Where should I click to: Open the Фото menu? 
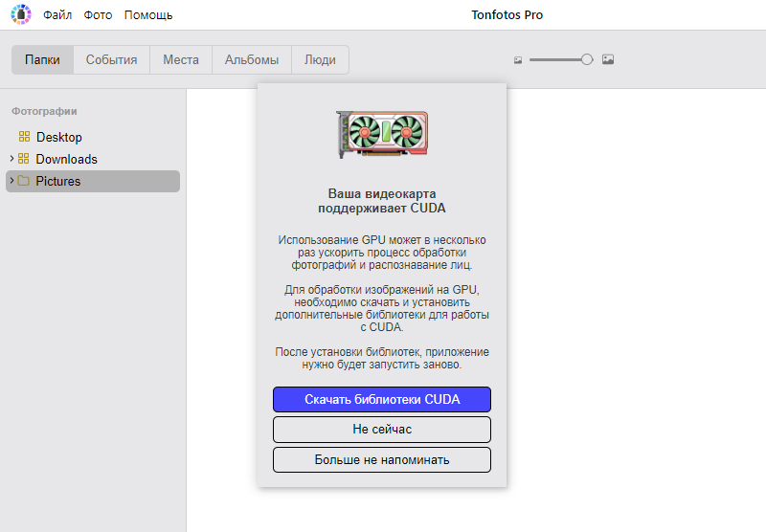98,15
